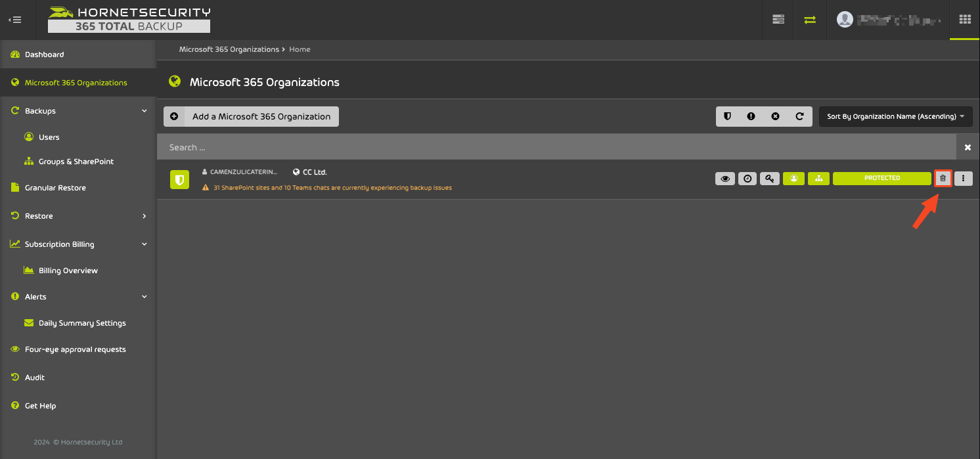Screen dimensions: 980x459
Task: Click the green transfer arrows icon in the top bar
Action: click(810, 20)
